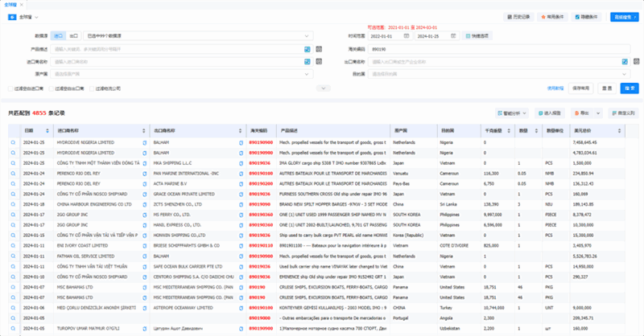Click the calendar icon in start date field
Image resolution: width=644 pixels, height=336 pixels.
click(x=407, y=36)
